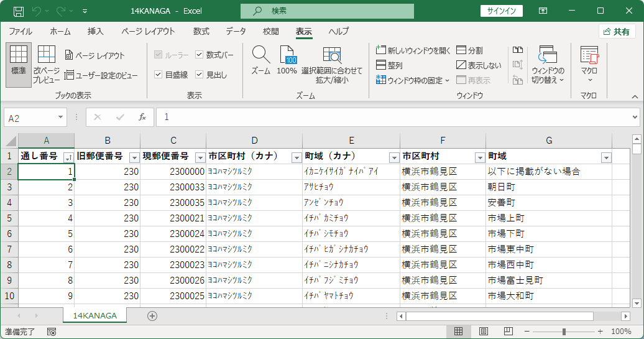Click the formula bar input
Viewport: 644px width, 339px height.
click(392, 118)
